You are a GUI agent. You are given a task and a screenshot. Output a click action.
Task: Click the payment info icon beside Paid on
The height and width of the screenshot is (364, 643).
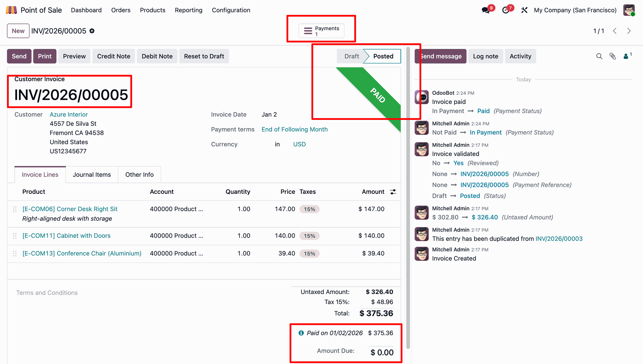301,333
